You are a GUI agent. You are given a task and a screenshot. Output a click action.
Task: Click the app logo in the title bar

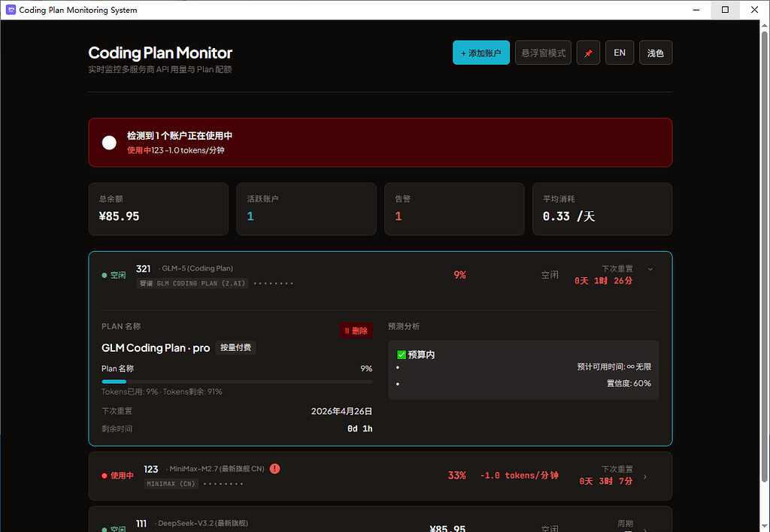[11, 10]
